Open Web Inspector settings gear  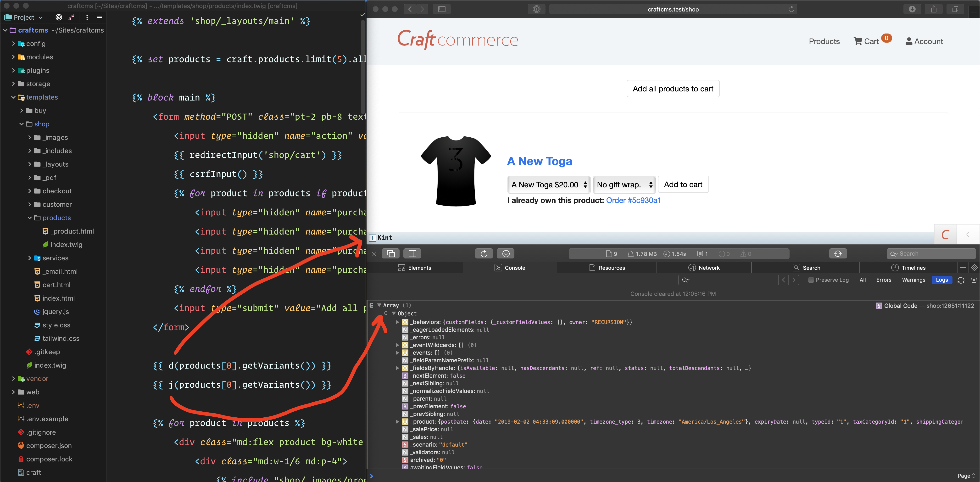pyautogui.click(x=974, y=268)
